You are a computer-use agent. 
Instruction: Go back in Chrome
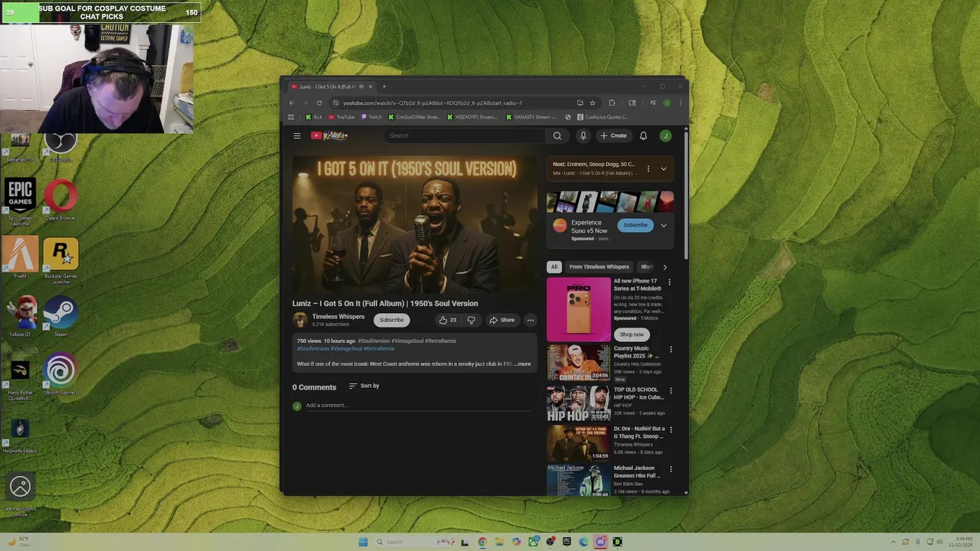coord(292,103)
